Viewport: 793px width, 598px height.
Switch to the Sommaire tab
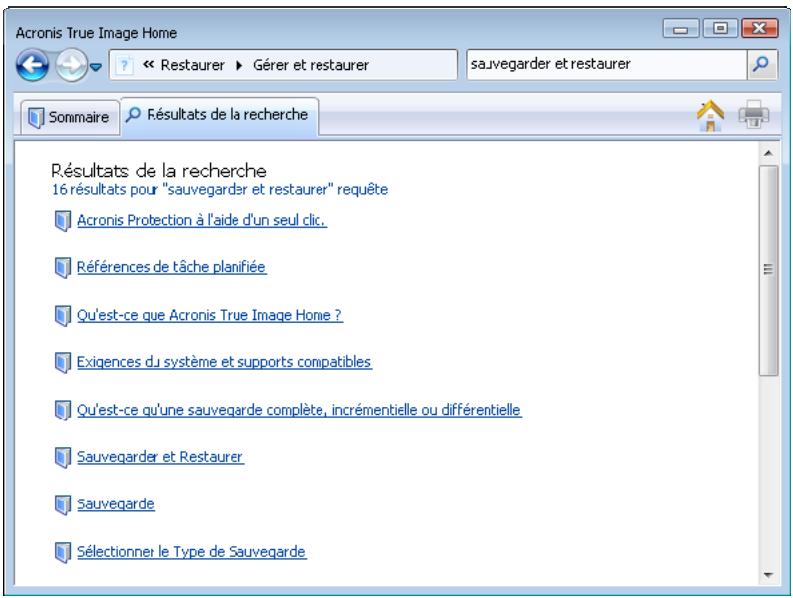point(70,117)
